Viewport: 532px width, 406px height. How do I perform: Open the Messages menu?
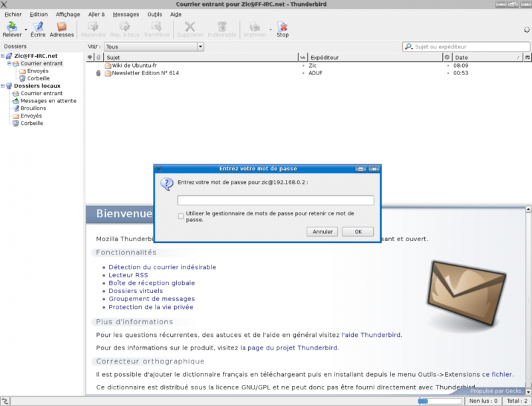tap(126, 14)
